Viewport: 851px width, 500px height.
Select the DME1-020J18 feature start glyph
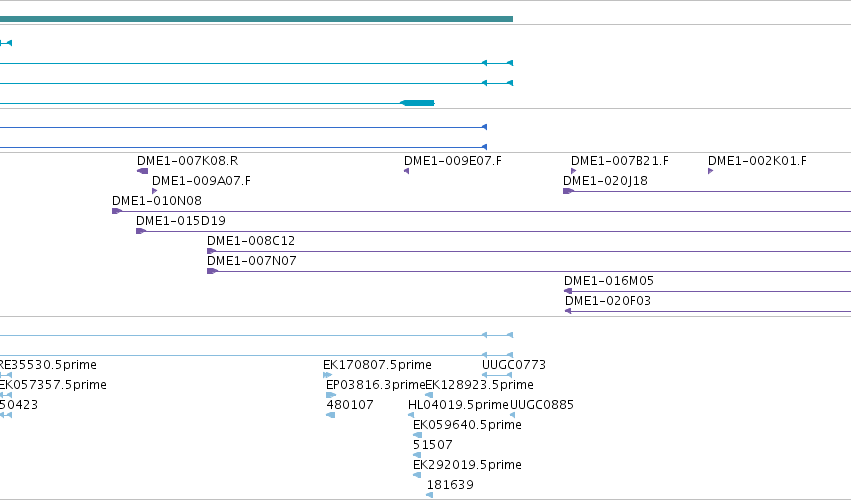[x=568, y=191]
